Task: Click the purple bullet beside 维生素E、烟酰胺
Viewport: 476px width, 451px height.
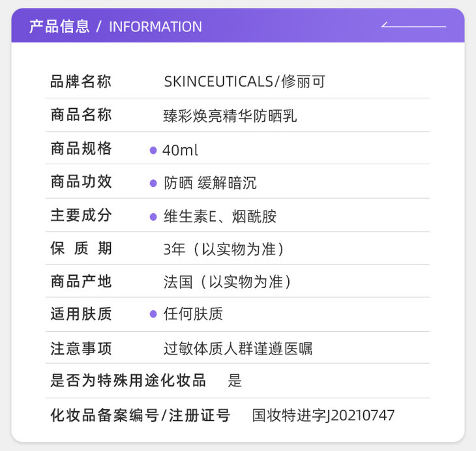Action: click(153, 216)
